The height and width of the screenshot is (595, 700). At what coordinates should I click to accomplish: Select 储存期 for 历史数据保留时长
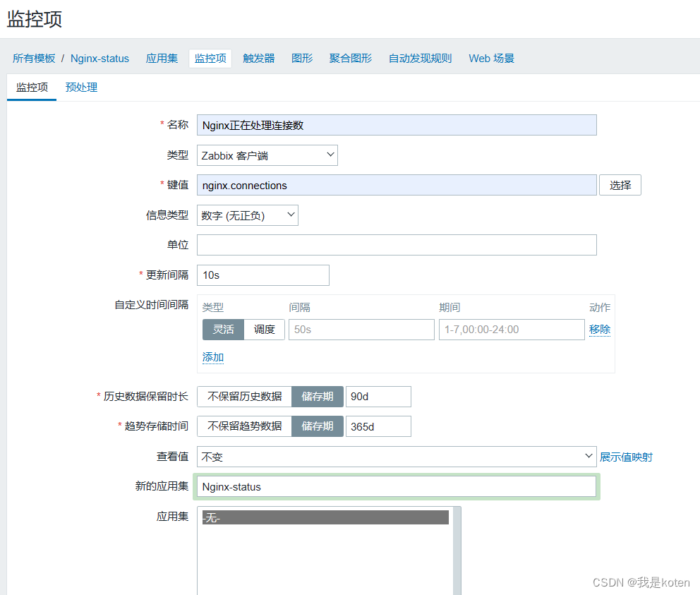[318, 397]
